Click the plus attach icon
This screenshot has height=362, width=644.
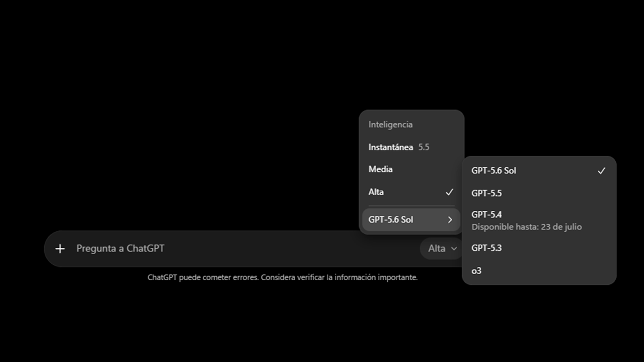pyautogui.click(x=60, y=249)
